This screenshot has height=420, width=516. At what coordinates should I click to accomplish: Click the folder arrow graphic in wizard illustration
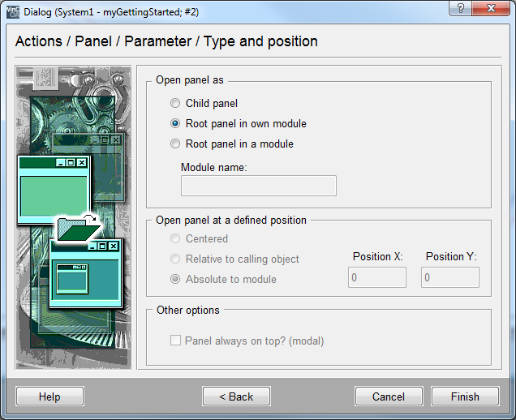point(78,227)
